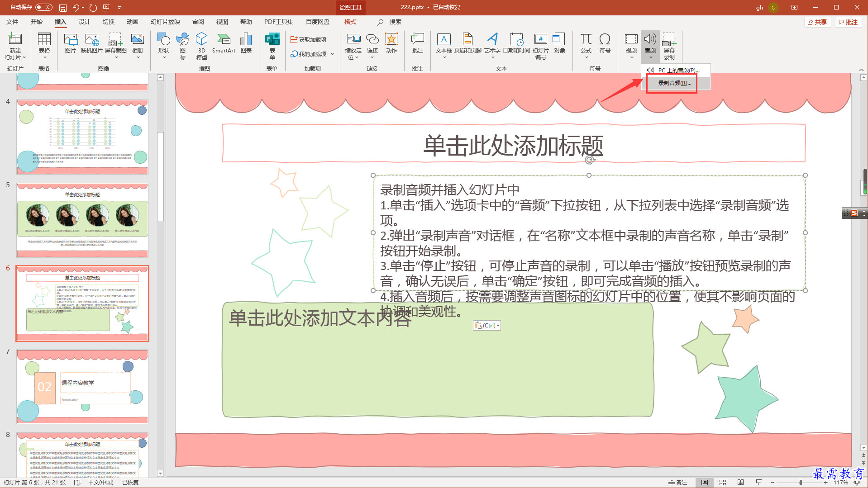The width and height of the screenshot is (868, 488).
Task: Select slide 4 thumbnail with chart
Action: [82, 137]
